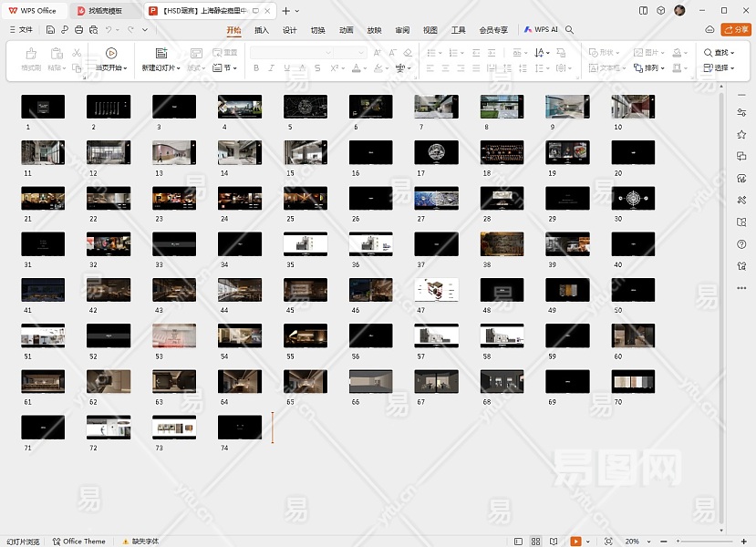This screenshot has height=547, width=756.
Task: Start slideshow from the orange status bar button
Action: pos(575,542)
